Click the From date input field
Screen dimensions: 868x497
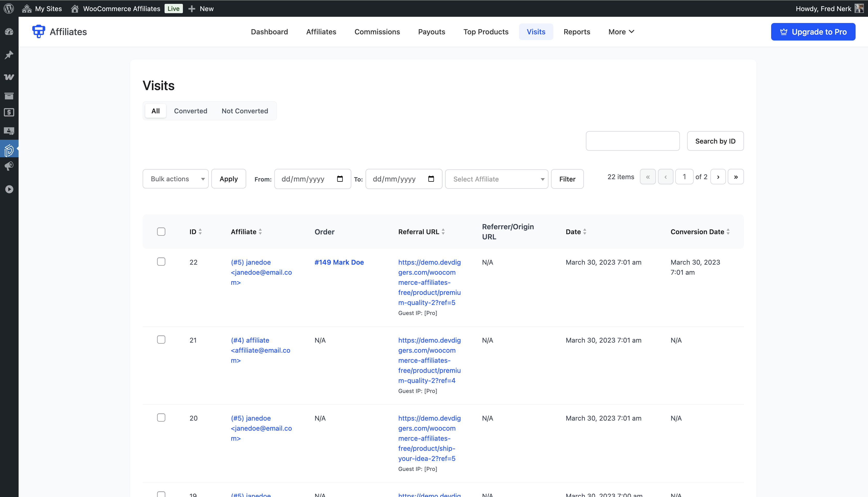tap(307, 178)
